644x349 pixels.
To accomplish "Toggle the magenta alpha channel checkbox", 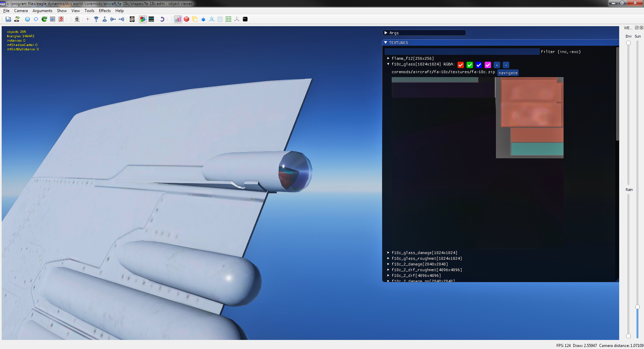I will (488, 65).
